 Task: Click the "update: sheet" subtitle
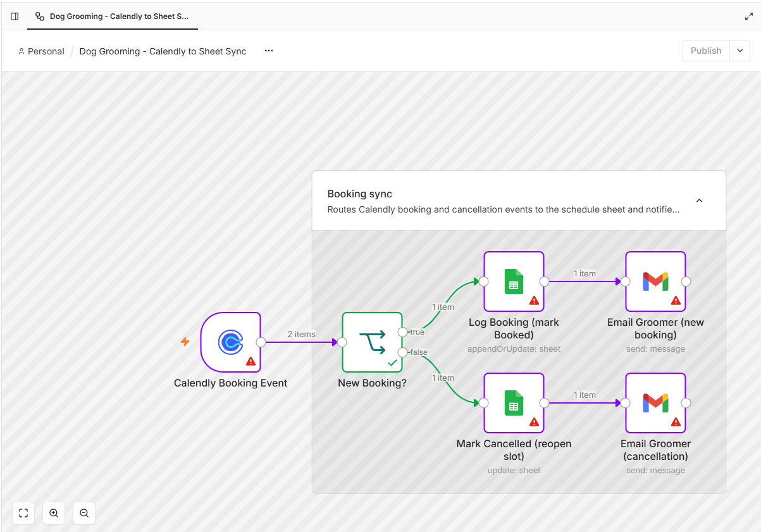(x=514, y=471)
